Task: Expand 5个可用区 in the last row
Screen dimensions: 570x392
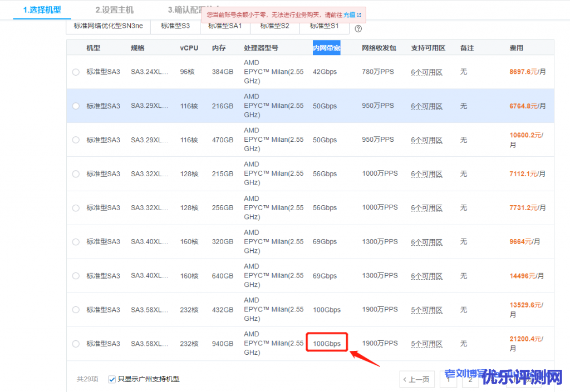Action: 426,344
